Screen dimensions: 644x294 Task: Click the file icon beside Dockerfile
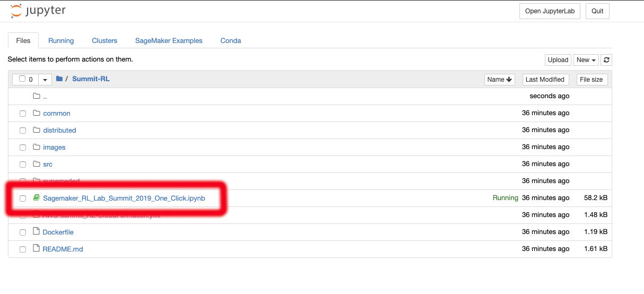click(x=37, y=232)
